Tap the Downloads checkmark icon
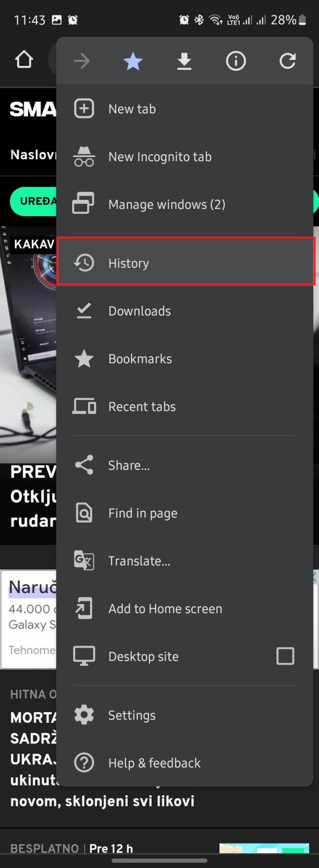This screenshot has height=868, width=319. (84, 311)
